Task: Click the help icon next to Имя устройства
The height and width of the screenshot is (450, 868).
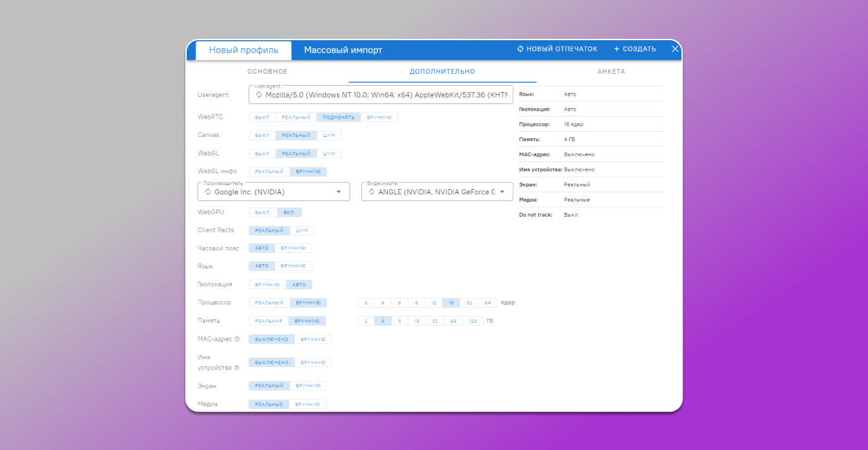Action: point(236,368)
